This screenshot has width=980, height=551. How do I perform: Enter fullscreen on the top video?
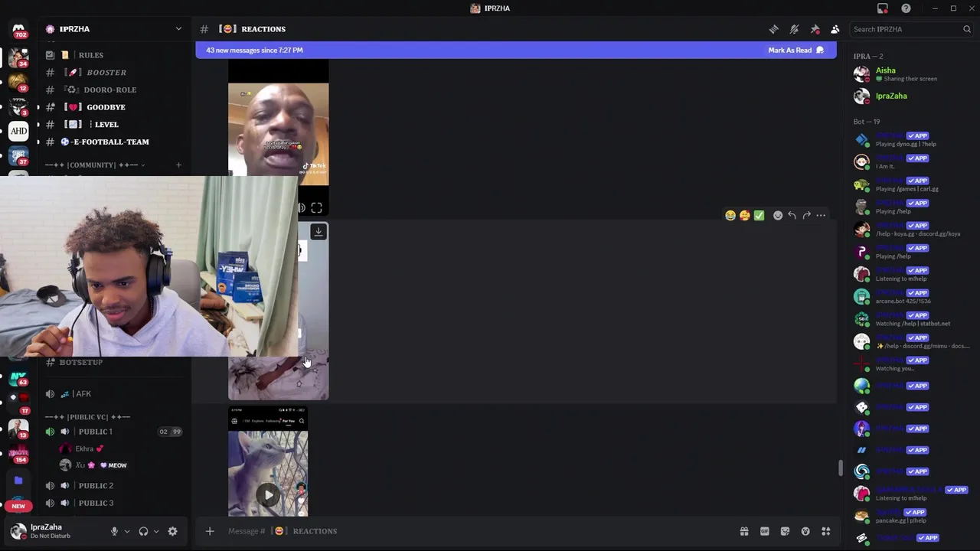316,208
